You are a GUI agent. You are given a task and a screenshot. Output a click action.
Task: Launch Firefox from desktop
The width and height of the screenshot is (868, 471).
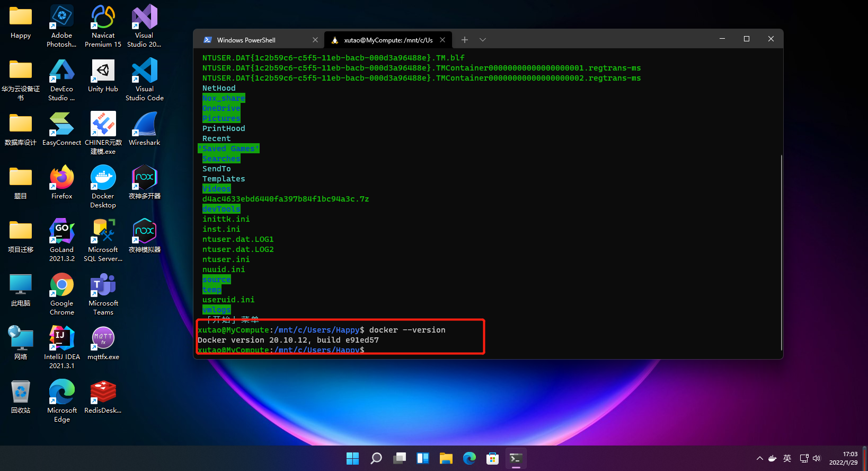(61, 182)
